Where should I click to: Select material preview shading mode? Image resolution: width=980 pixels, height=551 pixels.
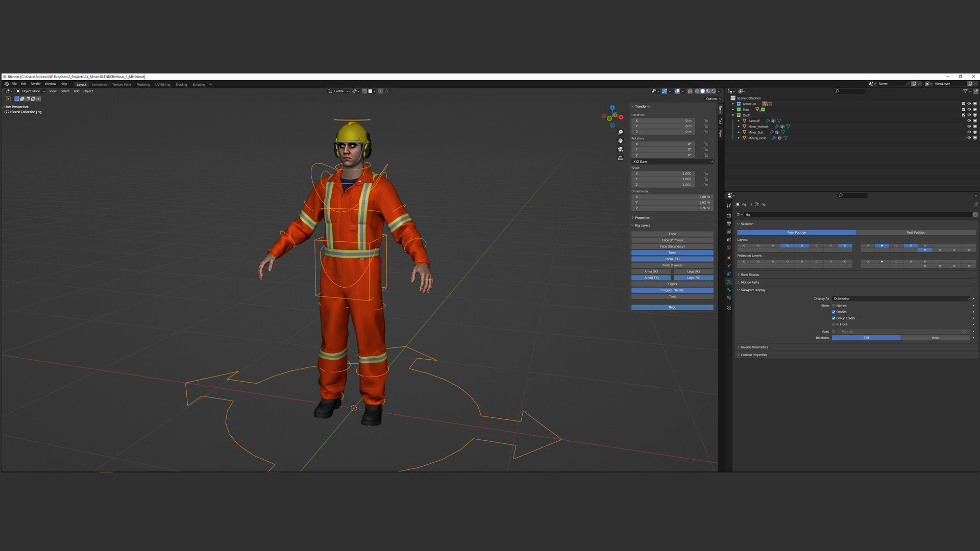(x=708, y=91)
